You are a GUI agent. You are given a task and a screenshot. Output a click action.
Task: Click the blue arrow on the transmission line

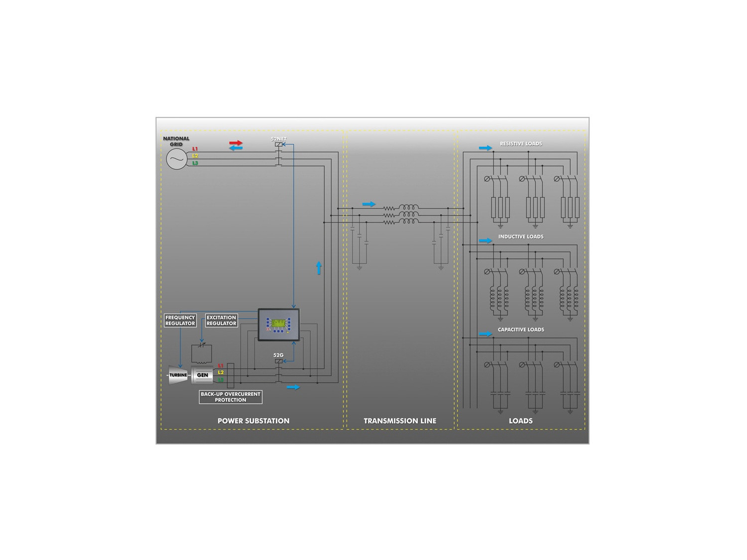(369, 204)
